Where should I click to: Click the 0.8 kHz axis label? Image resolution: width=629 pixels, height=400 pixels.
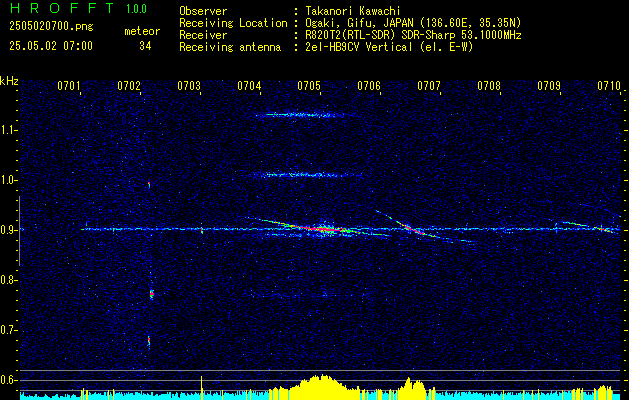pyautogui.click(x=6, y=280)
